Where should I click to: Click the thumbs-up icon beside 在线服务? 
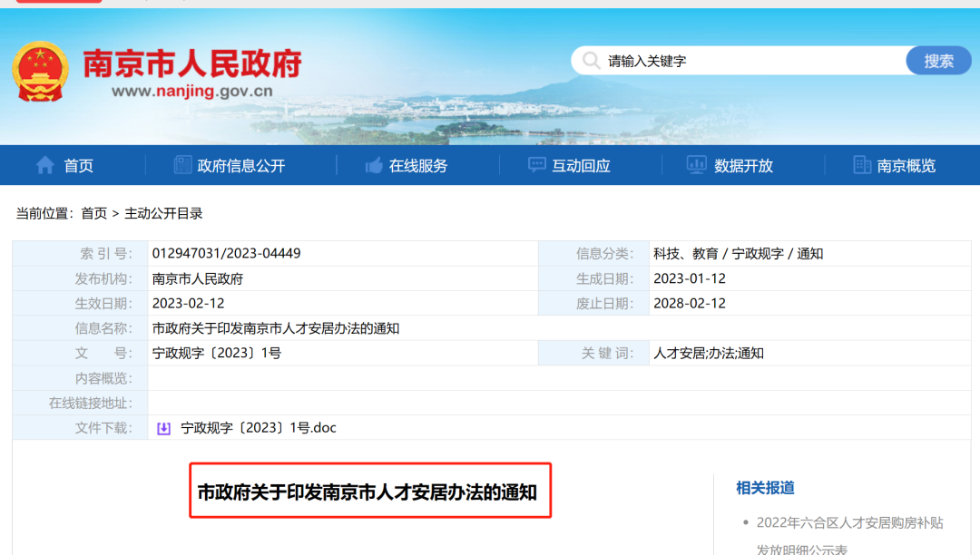click(373, 165)
